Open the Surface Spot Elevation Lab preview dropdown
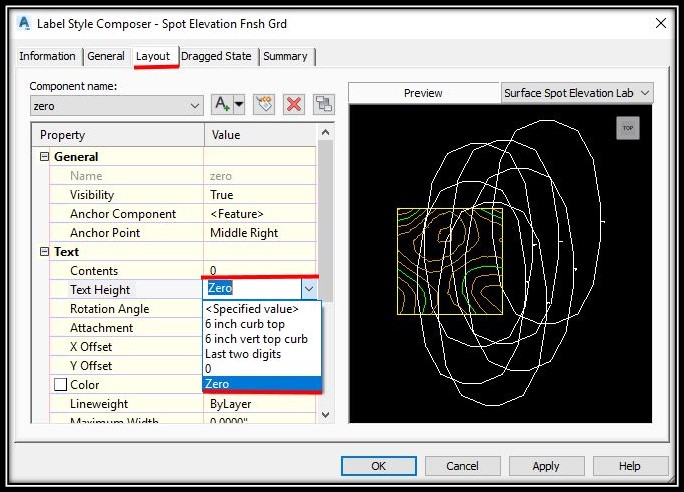 [x=577, y=93]
